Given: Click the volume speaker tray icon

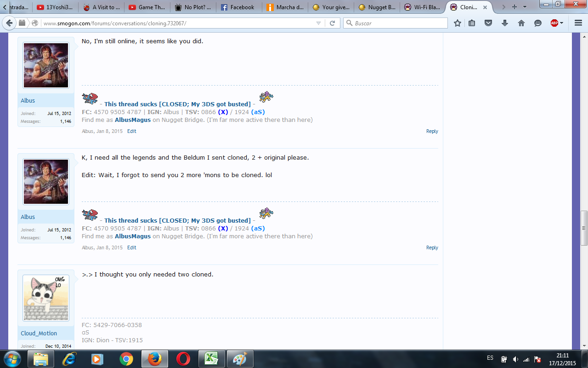Looking at the screenshot, I should [x=515, y=359].
